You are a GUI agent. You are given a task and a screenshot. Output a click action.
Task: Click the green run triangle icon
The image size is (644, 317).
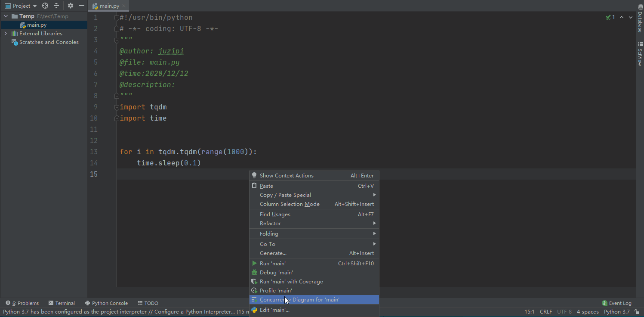(254, 264)
